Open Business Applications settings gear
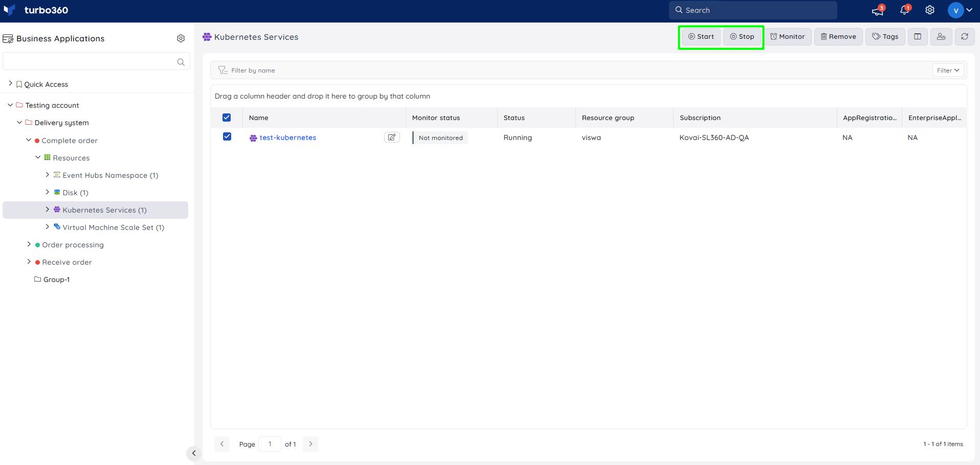This screenshot has height=465, width=980. coord(181,38)
